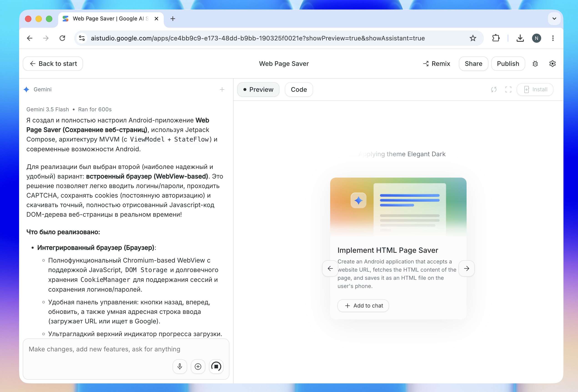Open the browser extensions puzzle icon
Screen dimensions: 578x392
pos(496,38)
